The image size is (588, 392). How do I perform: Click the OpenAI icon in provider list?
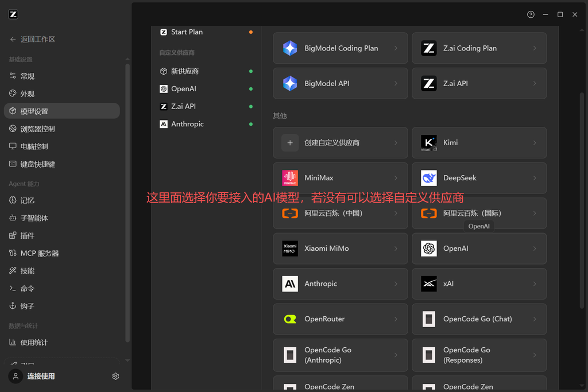[x=164, y=89]
